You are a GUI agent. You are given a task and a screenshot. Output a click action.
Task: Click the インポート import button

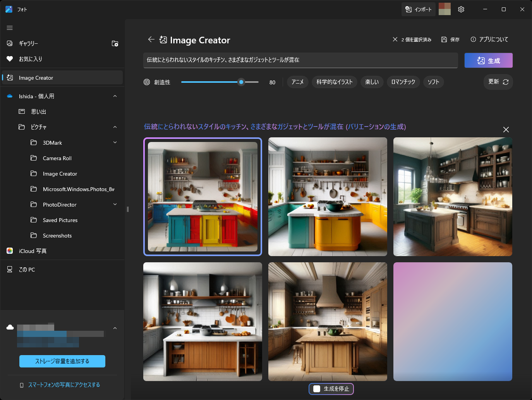pos(419,9)
